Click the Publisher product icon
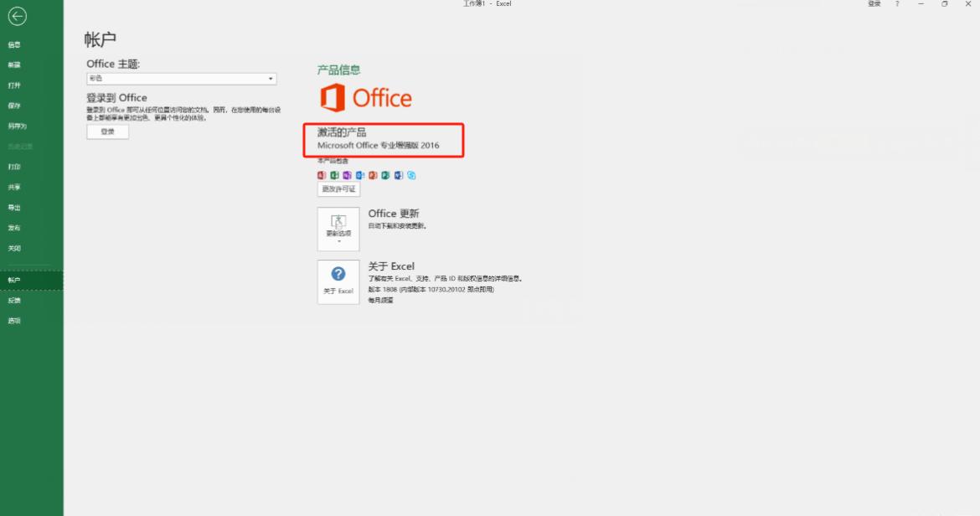980x516 pixels. 385,176
